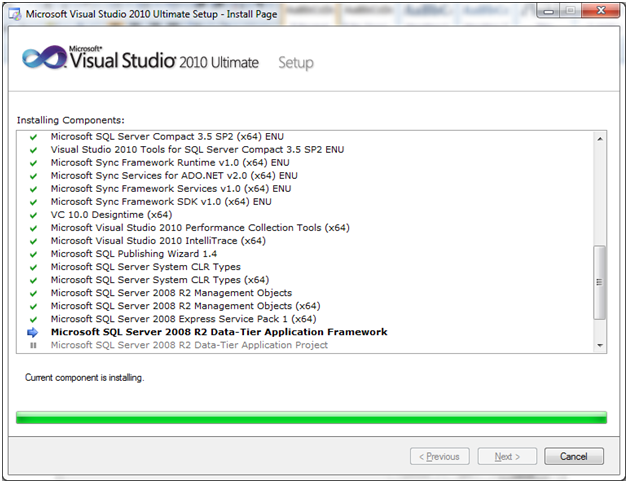628x483 pixels.
Task: Click checkmark next to SQL Server System CLR Types without x64
Action: click(x=33, y=267)
